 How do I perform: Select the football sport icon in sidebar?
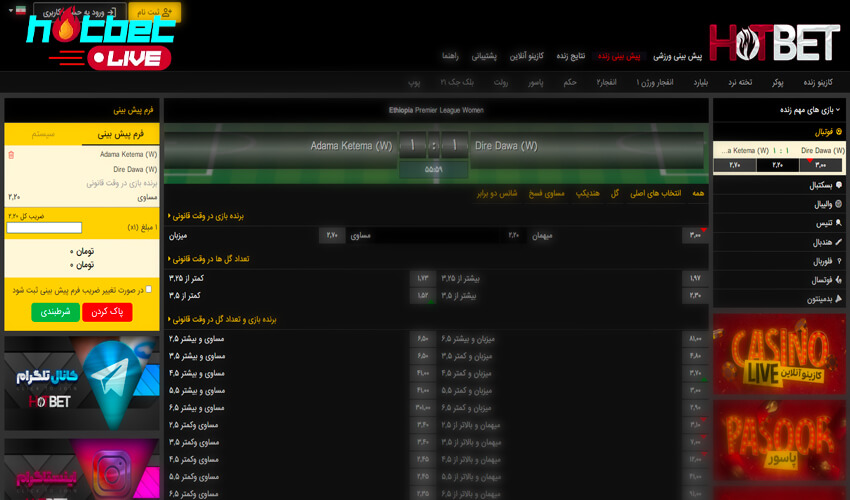(x=837, y=132)
